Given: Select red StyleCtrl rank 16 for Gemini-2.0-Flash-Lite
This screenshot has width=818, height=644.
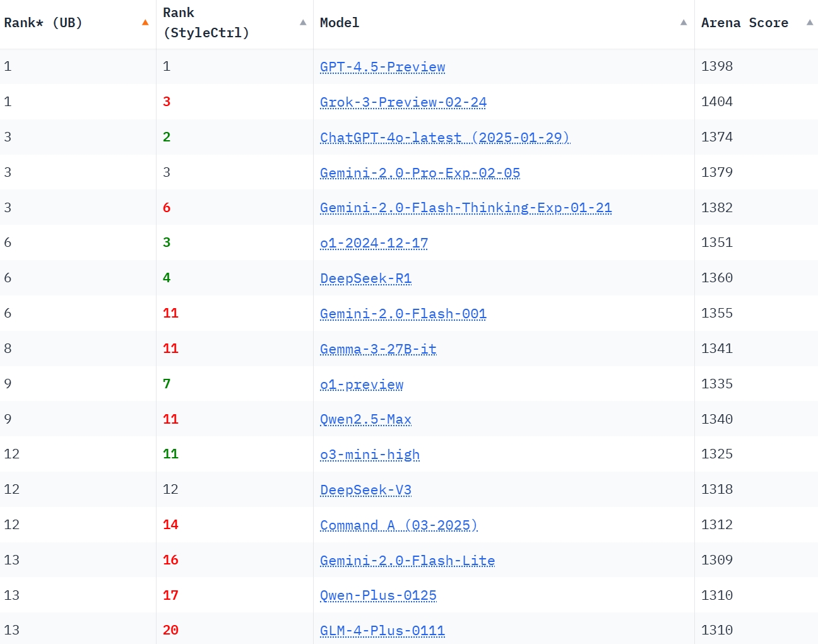Looking at the screenshot, I should [170, 560].
